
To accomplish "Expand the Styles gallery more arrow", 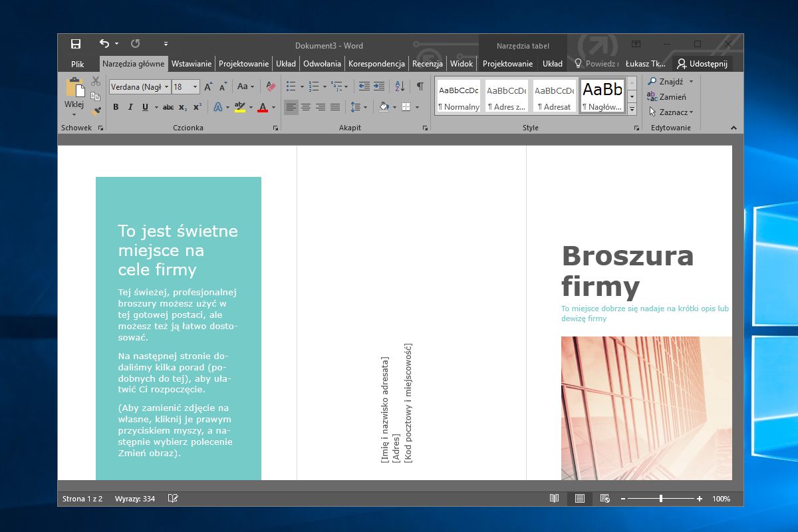I will click(632, 109).
